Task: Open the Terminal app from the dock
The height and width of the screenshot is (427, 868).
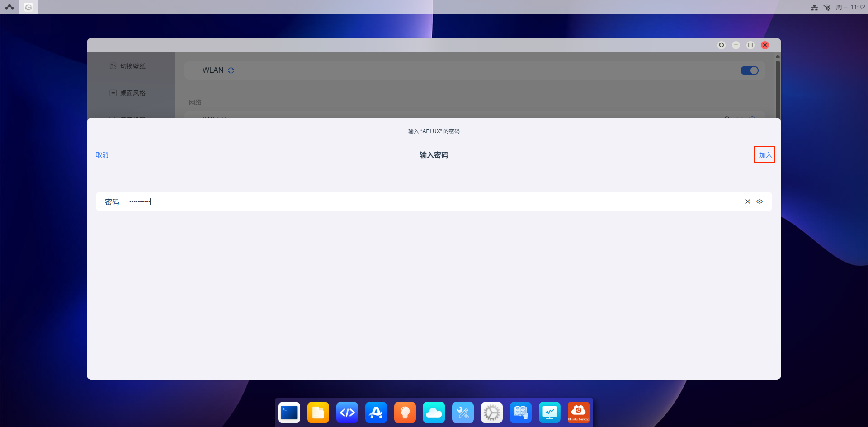Action: click(x=289, y=413)
